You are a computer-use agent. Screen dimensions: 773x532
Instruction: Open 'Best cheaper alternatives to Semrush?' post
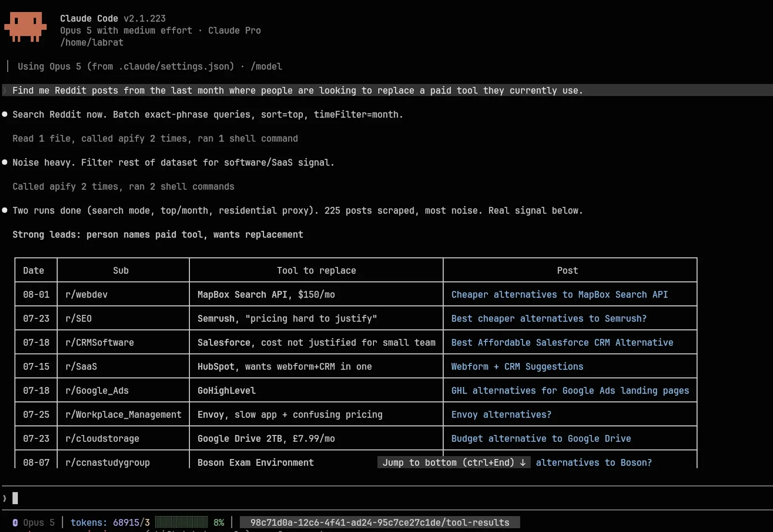point(549,319)
